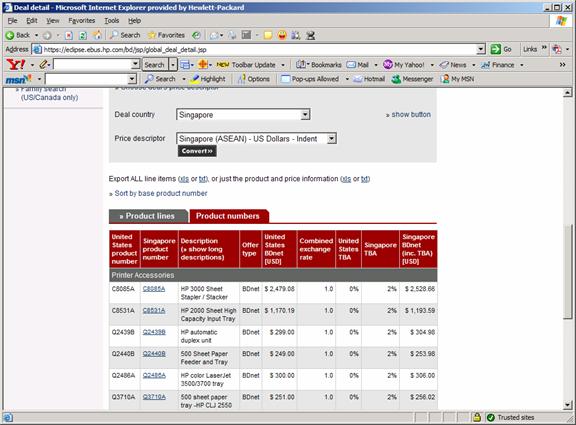Stop page loading with the Stop icon
The height and width of the screenshot is (425, 576).
(x=69, y=36)
